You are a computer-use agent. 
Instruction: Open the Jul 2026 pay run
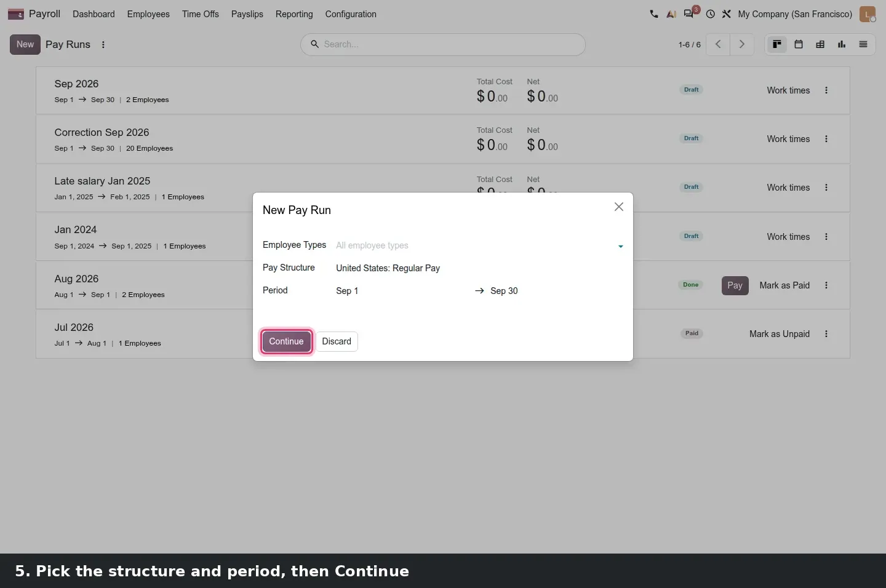click(x=74, y=327)
